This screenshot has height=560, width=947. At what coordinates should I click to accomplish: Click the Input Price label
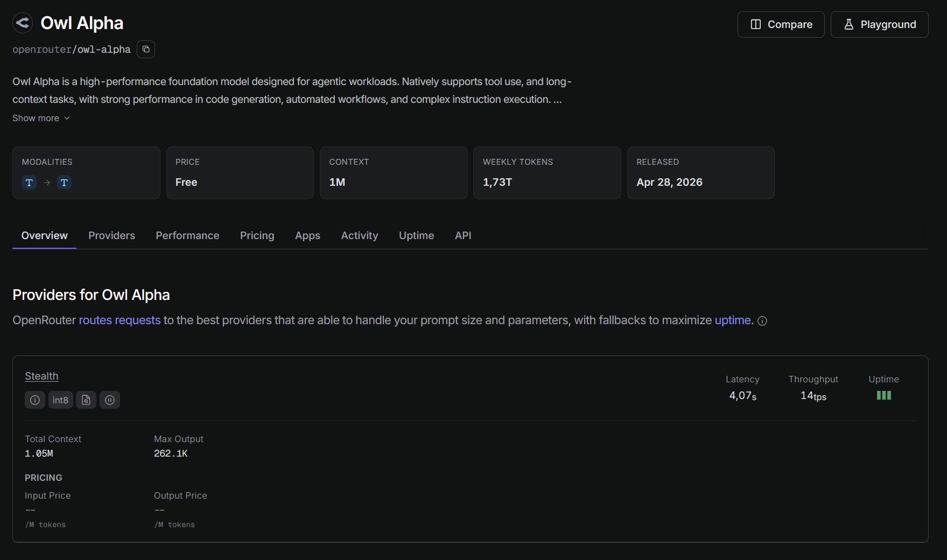click(x=48, y=495)
